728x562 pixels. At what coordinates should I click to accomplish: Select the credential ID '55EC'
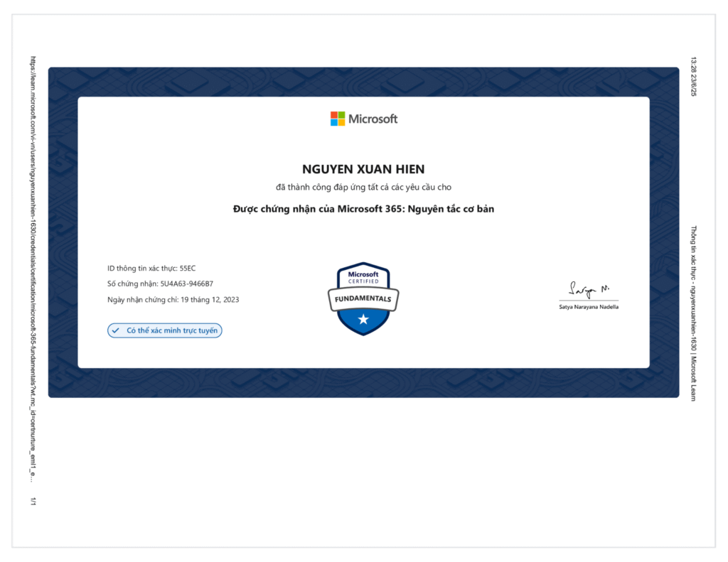tap(188, 268)
